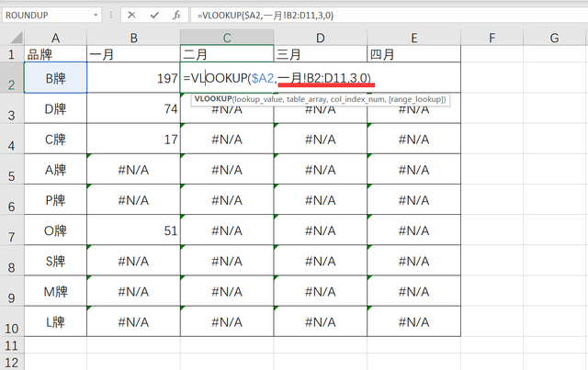Click the 二月 header cell
This screenshot has width=588, height=370.
227,54
